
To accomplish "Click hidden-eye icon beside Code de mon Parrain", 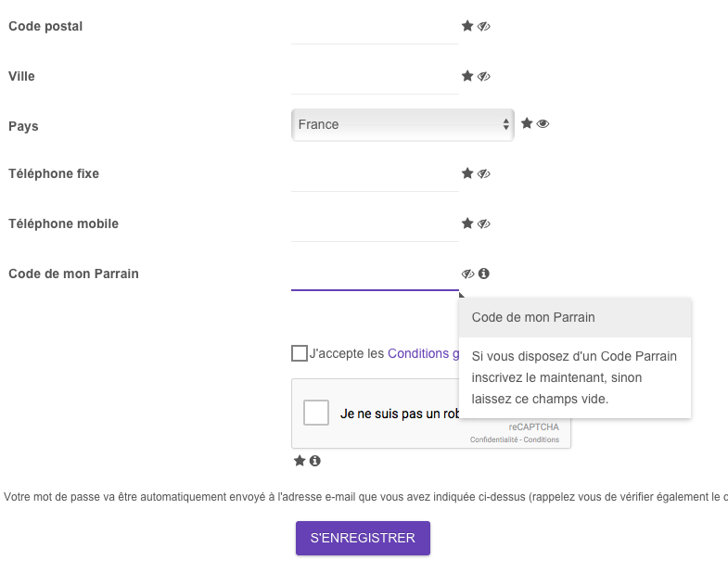I will point(467,274).
